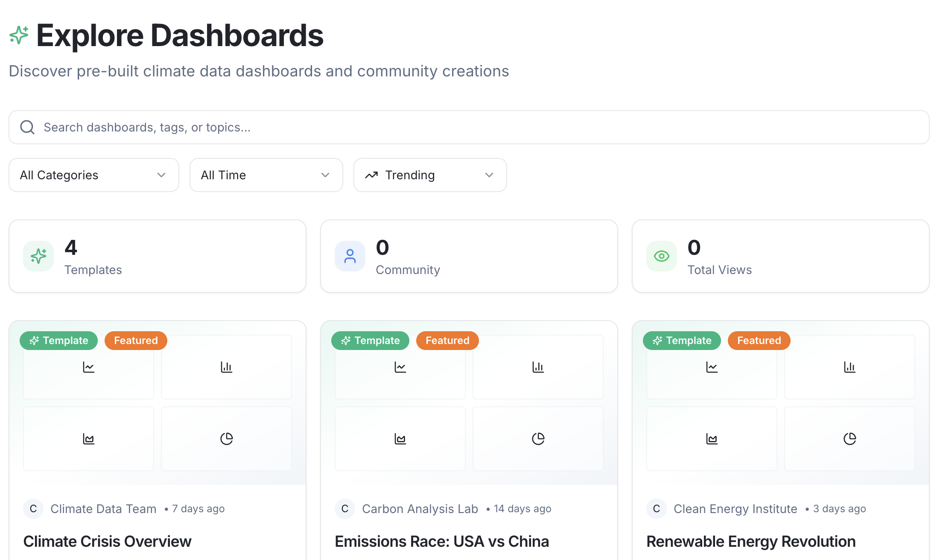Click the Templates stat sparkle icon

click(x=38, y=256)
